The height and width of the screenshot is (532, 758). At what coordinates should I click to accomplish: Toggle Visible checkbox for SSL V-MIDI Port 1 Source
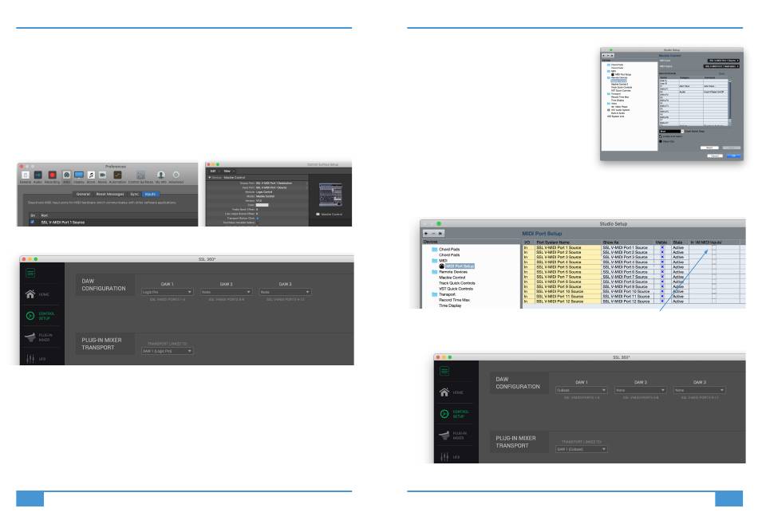click(x=662, y=247)
